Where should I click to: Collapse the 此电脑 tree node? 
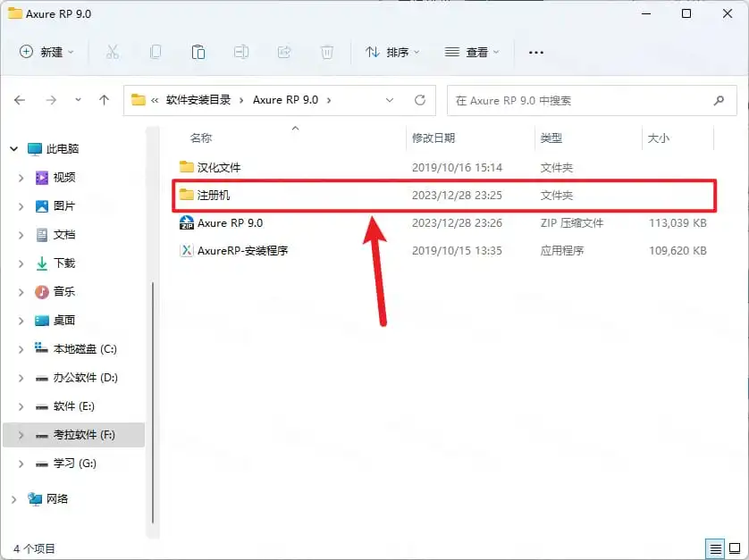tap(13, 149)
